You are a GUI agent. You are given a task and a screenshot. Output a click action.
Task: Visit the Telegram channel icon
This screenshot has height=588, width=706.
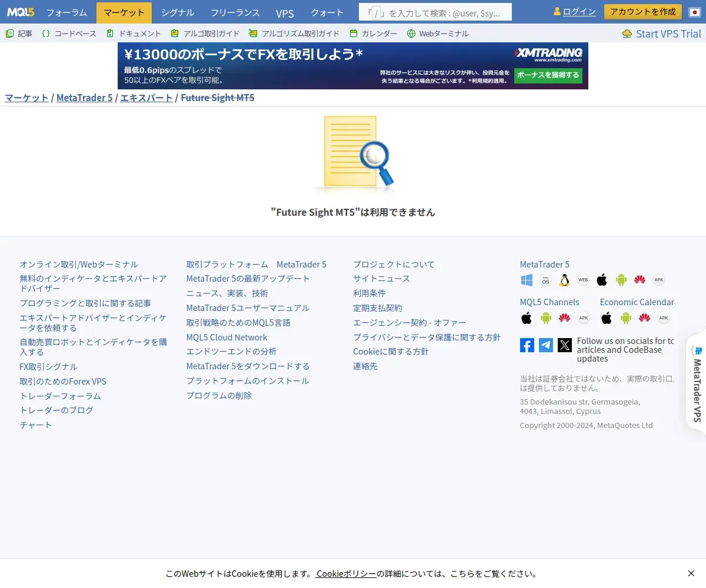pos(546,345)
